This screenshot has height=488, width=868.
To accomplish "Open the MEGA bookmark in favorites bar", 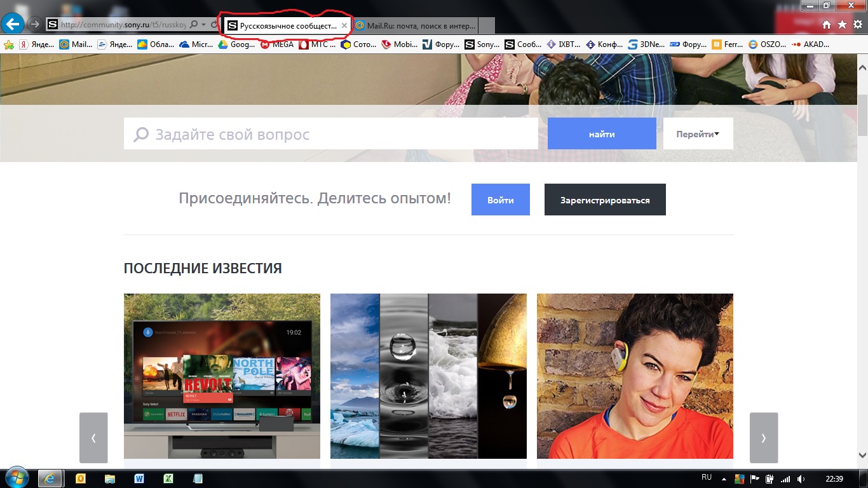I will point(277,44).
